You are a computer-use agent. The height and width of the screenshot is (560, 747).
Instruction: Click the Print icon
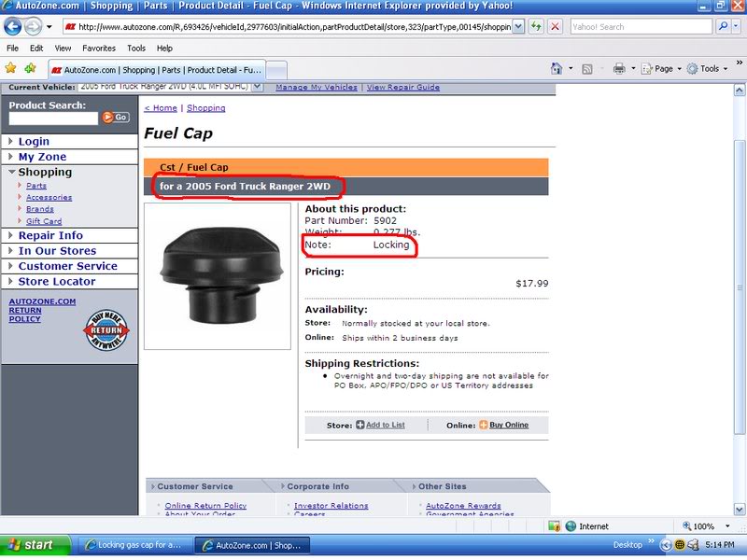pos(619,69)
